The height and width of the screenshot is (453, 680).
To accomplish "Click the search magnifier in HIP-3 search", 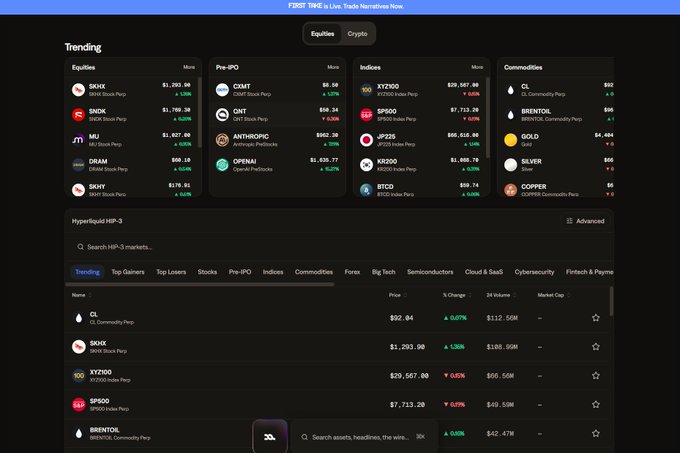I will tap(80, 247).
